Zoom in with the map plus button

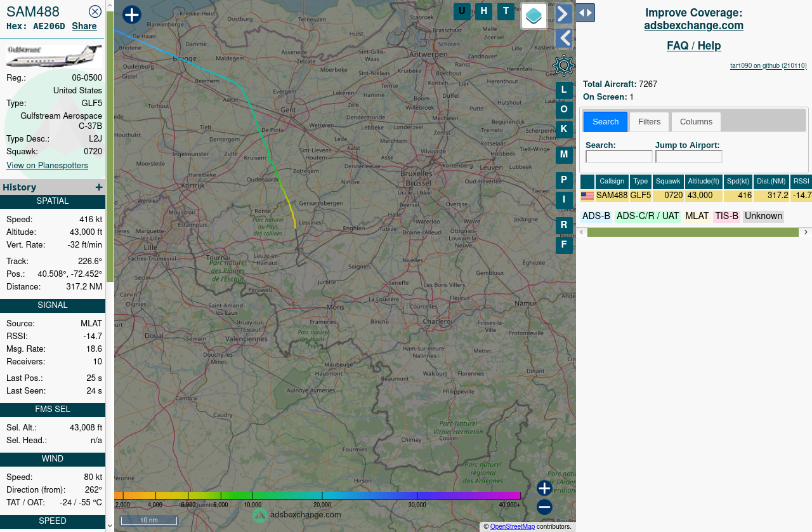(544, 488)
